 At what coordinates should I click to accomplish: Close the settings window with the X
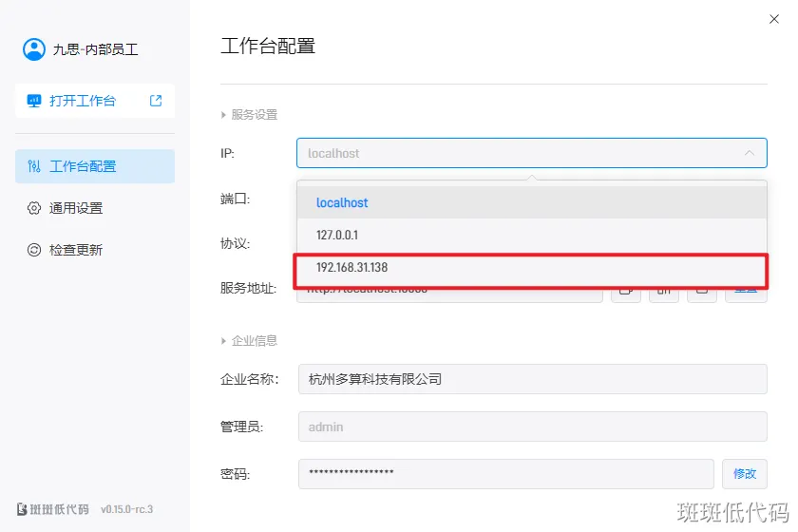click(x=773, y=19)
